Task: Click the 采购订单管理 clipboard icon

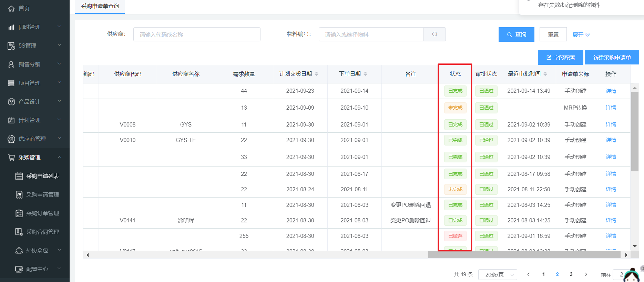Action: click(19, 213)
